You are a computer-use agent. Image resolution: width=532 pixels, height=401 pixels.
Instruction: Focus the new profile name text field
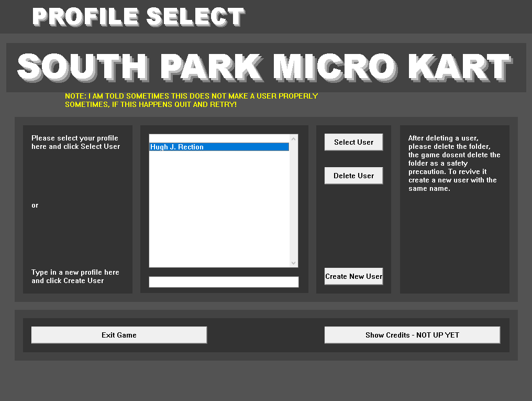(x=224, y=282)
